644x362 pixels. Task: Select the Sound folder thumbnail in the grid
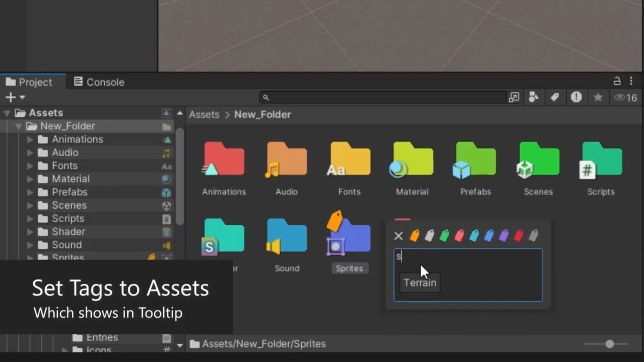pos(287,237)
